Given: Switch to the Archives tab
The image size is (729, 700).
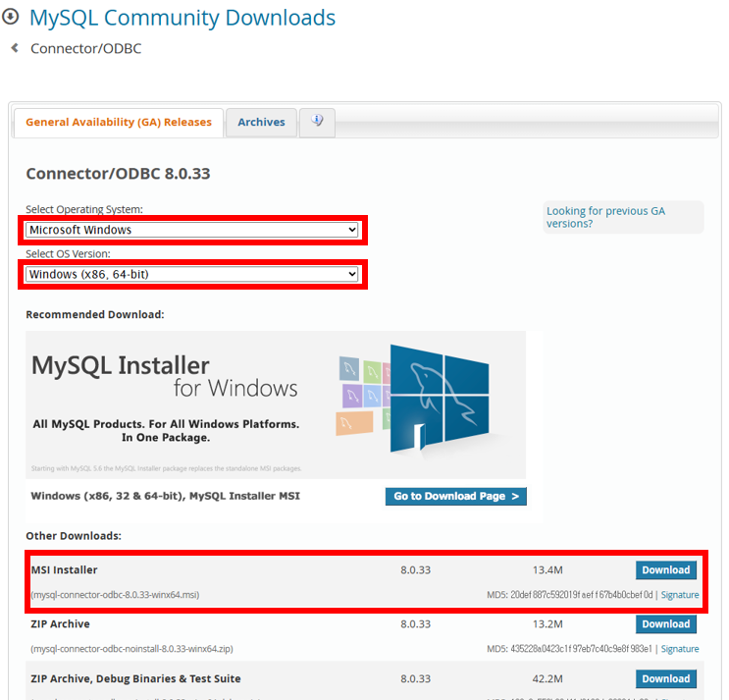Looking at the screenshot, I should [x=261, y=123].
